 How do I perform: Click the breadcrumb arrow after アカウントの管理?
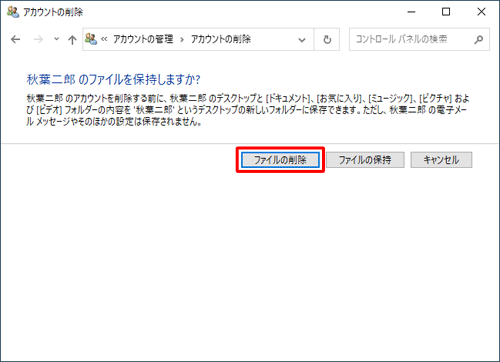point(182,40)
